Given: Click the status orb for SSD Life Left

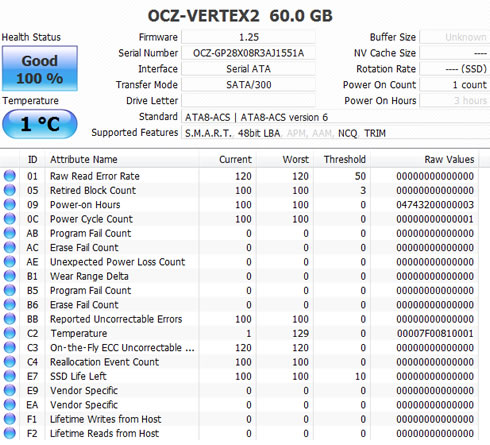Looking at the screenshot, I should pyautogui.click(x=10, y=376).
